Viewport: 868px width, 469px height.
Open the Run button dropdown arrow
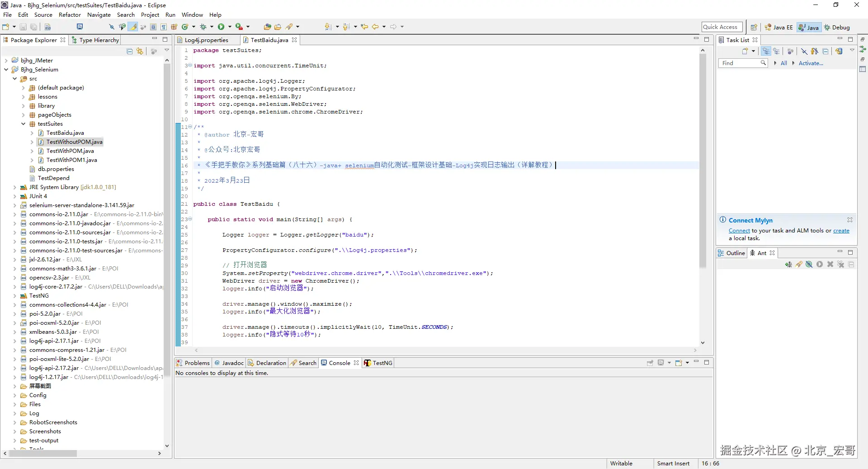[x=230, y=27]
